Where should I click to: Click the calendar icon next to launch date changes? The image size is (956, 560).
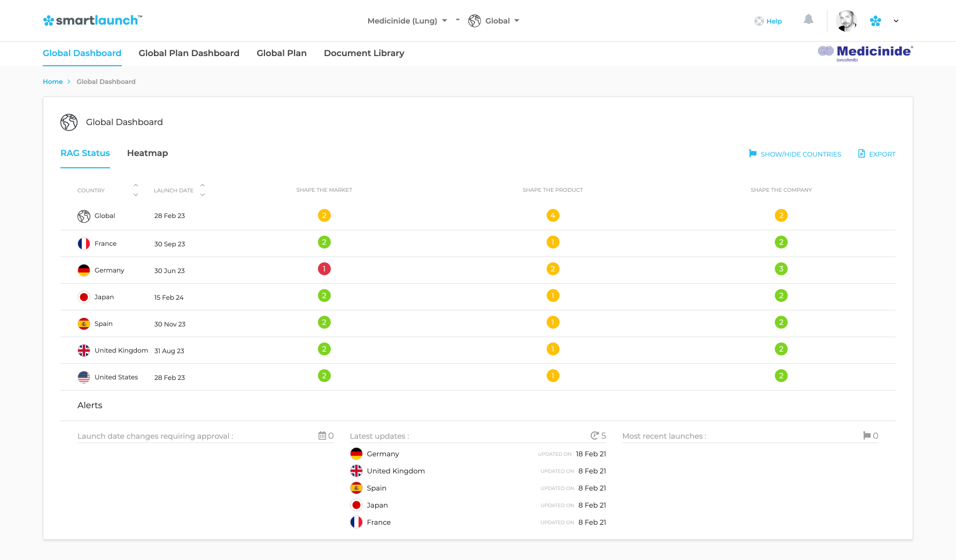[x=322, y=435]
